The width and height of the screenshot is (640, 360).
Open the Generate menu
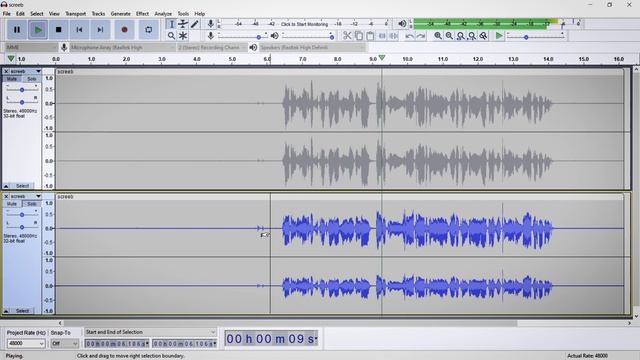coord(121,13)
